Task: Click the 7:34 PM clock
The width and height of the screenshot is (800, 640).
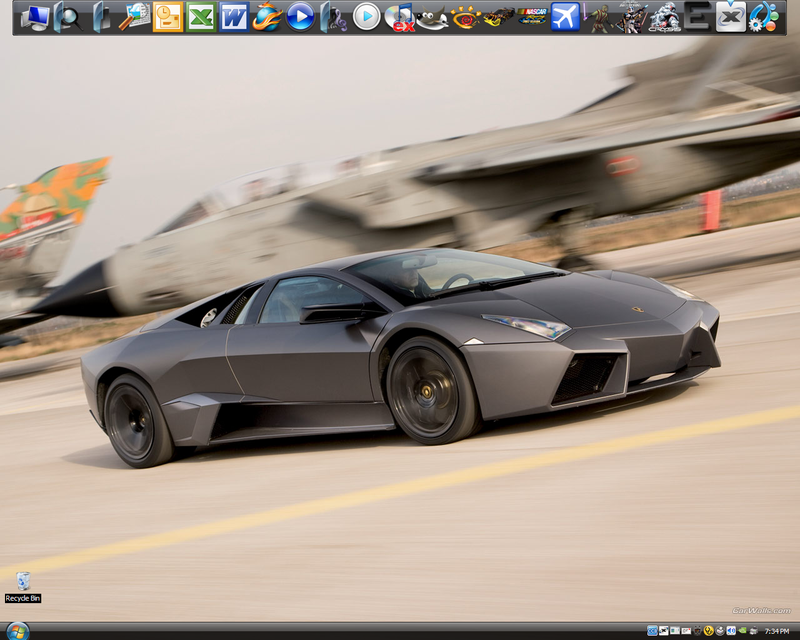Action: [777, 631]
